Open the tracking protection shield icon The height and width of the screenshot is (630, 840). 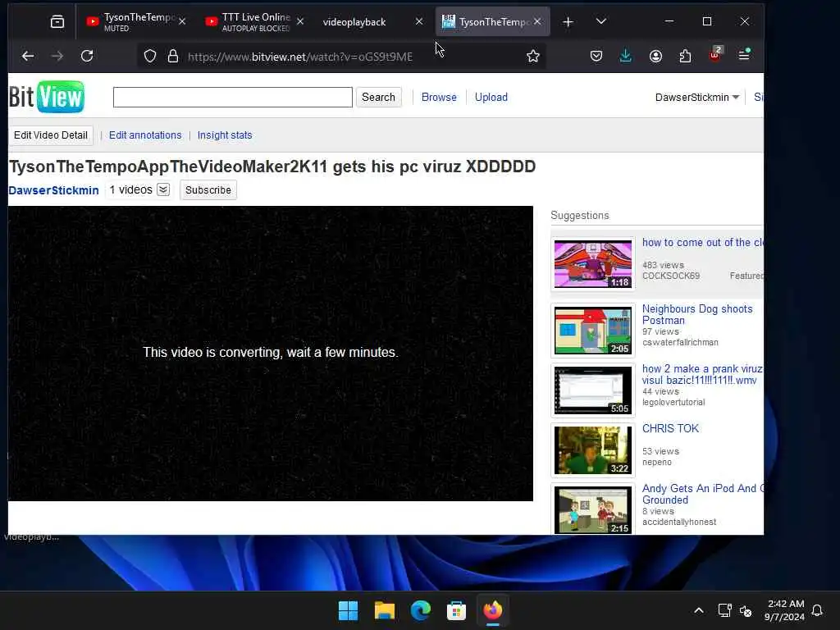[x=150, y=57]
